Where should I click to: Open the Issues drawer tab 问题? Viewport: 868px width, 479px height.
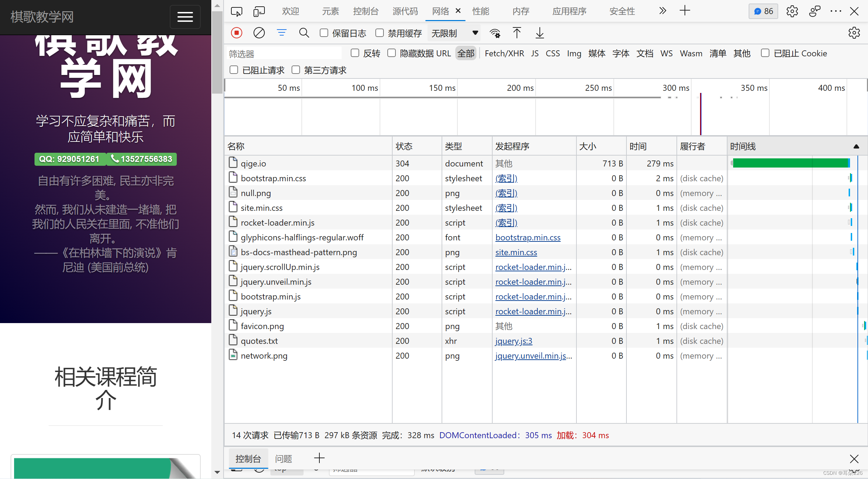(283, 459)
